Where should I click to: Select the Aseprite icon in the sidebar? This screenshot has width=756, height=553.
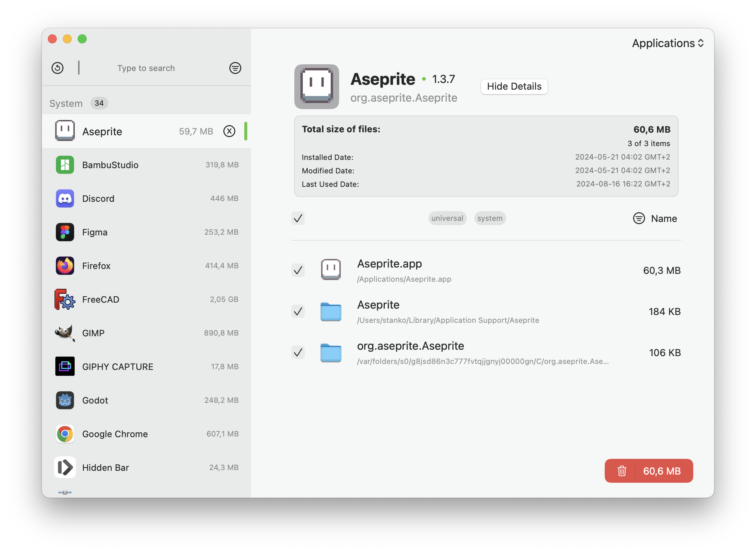pyautogui.click(x=65, y=131)
